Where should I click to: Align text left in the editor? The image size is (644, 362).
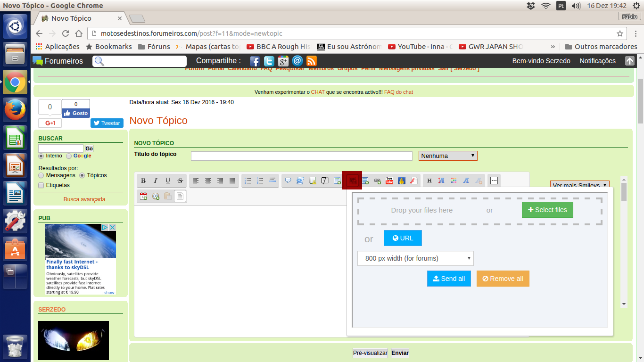[196, 181]
